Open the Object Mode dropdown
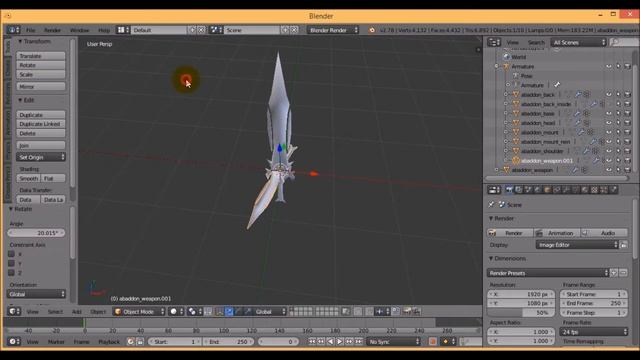Viewport: 640px width, 360px height. pyautogui.click(x=139, y=311)
